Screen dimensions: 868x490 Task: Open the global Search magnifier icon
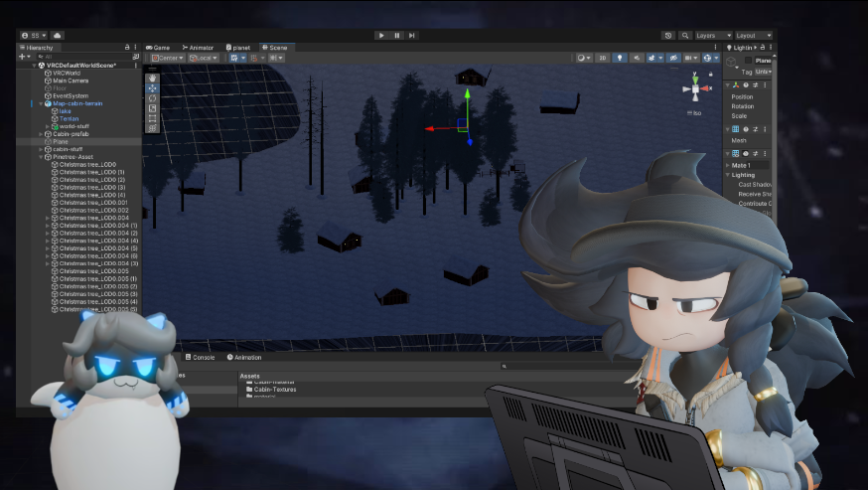[x=685, y=36]
